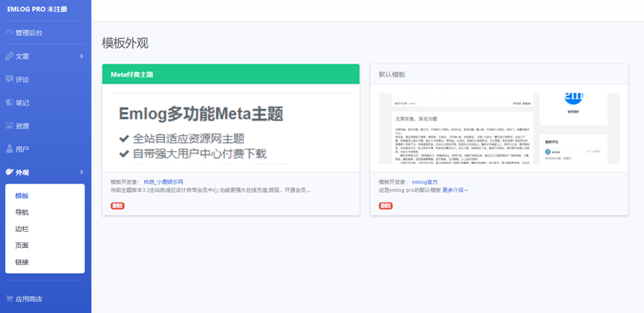Expand the 文章 menu chevron
Screen dimensions: 644x313
(x=82, y=56)
